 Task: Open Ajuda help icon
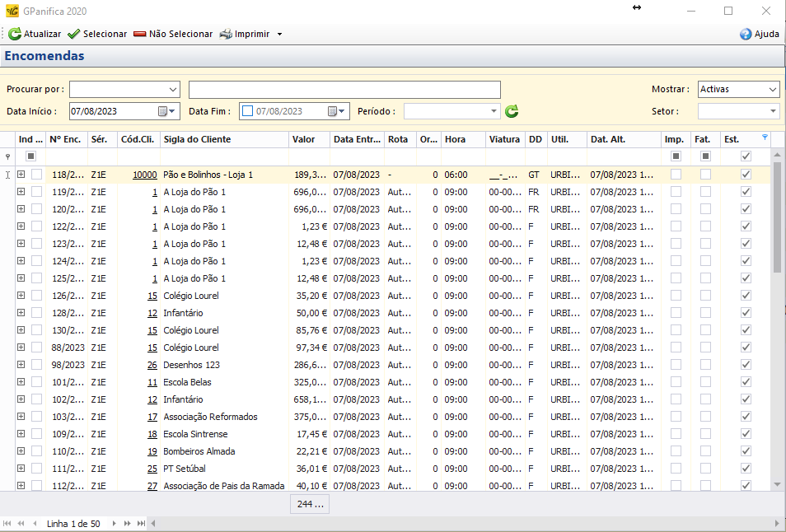click(x=746, y=34)
